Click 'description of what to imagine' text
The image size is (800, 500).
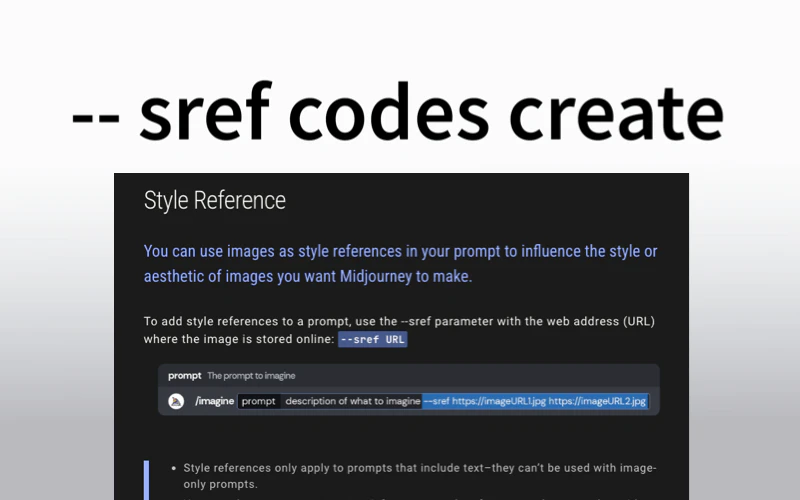(x=353, y=401)
